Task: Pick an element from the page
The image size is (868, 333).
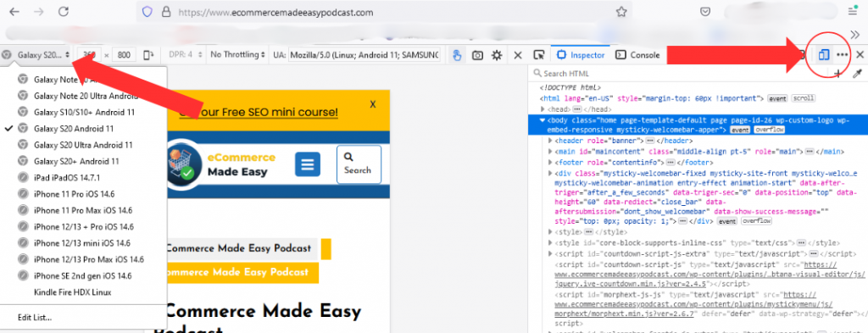Action: [x=538, y=55]
